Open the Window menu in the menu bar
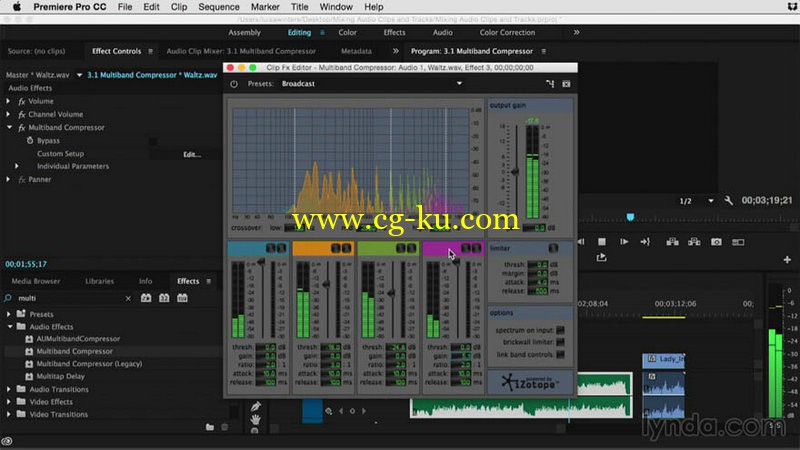This screenshot has height=450, width=800. 336,7
